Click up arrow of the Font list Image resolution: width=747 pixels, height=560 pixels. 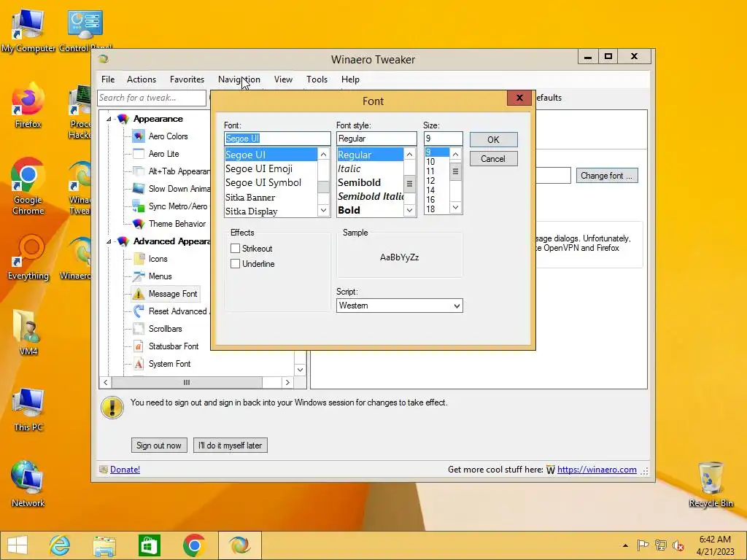tap(323, 155)
